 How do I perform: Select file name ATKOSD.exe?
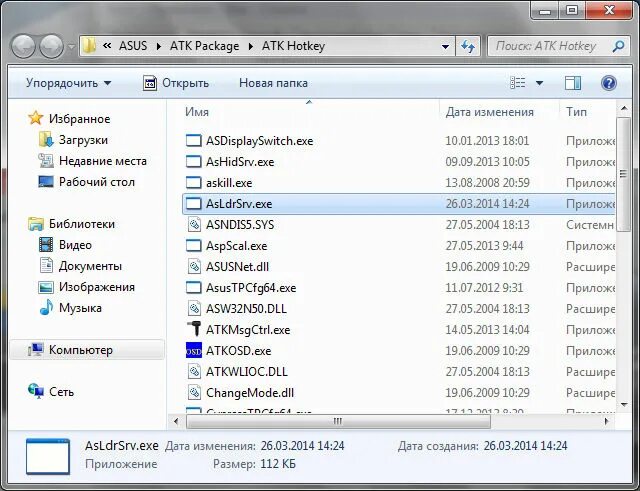click(238, 351)
